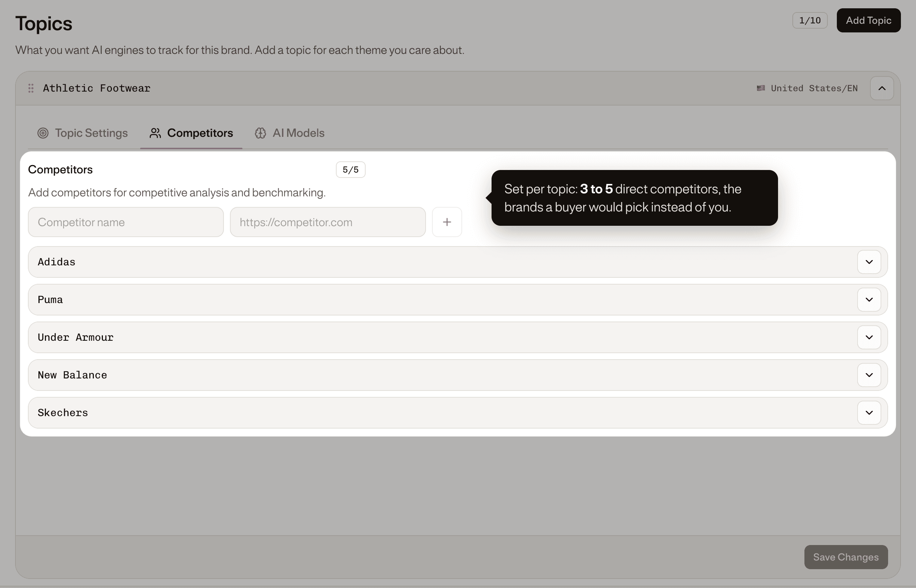
Task: Expand the New Balance competitor row
Action: click(x=869, y=375)
